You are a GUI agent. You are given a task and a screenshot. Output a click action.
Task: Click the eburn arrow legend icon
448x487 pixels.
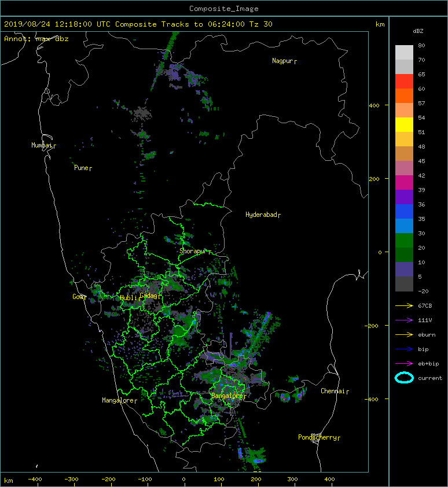click(x=404, y=334)
